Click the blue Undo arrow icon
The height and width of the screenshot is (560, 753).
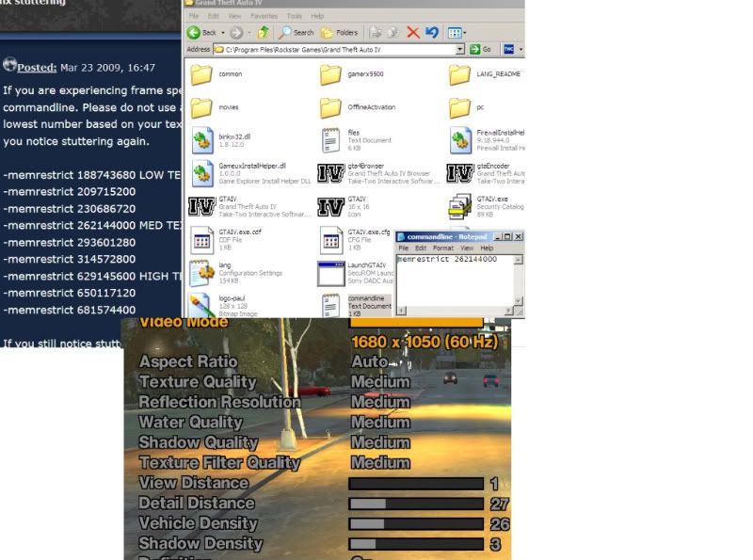click(x=432, y=33)
